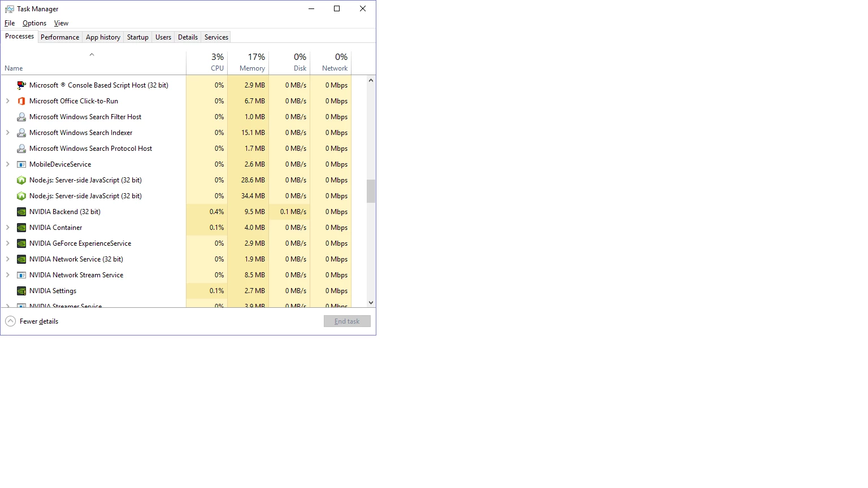Expand the Microsoft Windows Search Indexer group
Viewport: 868px width, 488px height.
[7, 133]
